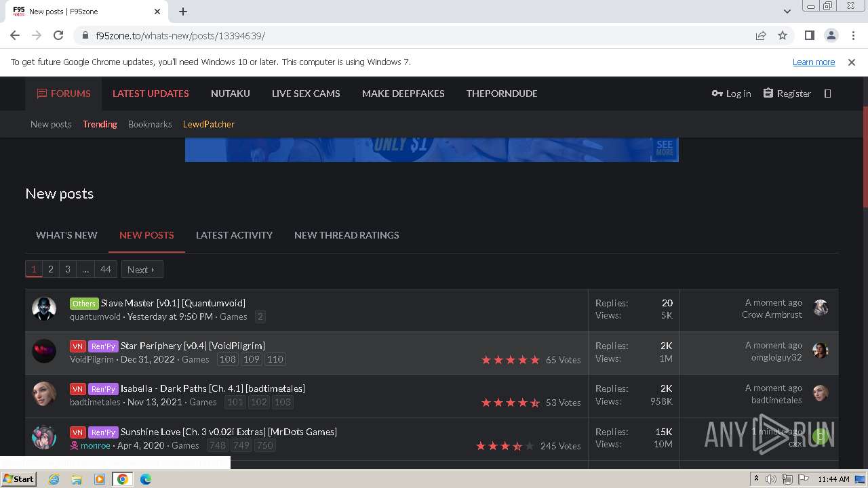Open page 110 of Star Periphery thread

(x=275, y=359)
